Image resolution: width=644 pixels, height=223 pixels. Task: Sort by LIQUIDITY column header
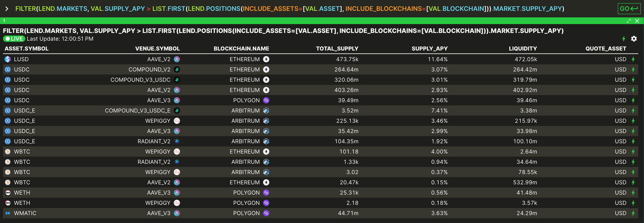[x=523, y=49]
